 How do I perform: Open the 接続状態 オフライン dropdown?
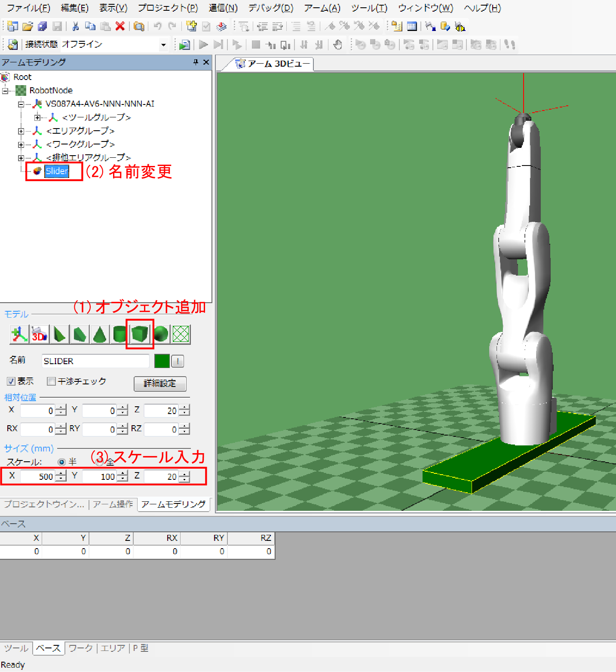pyautogui.click(x=163, y=45)
